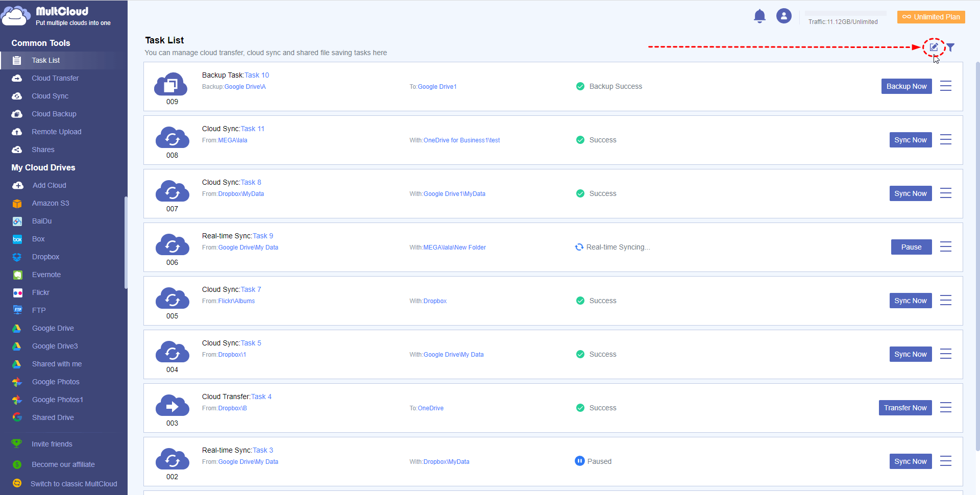Select Cloud Backup in the sidebar
Viewport: 980px width, 495px height.
54,114
